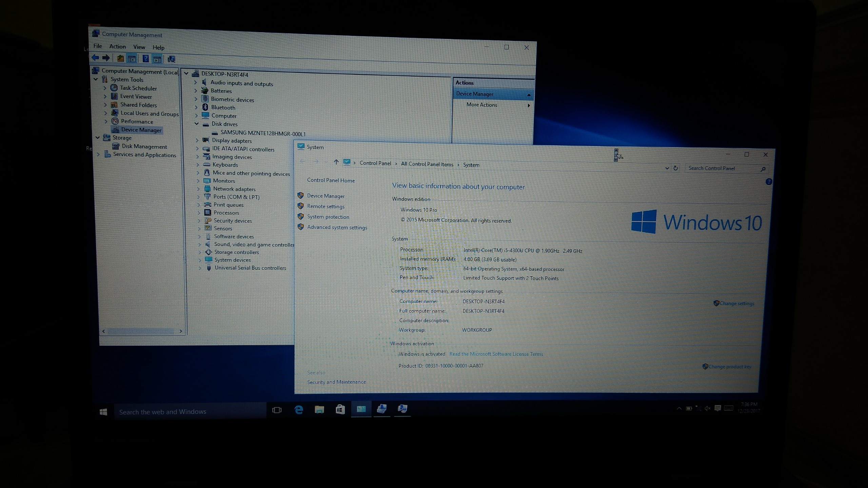Click the Search the web and Windows box
Image resolution: width=868 pixels, height=488 pixels.
[190, 412]
